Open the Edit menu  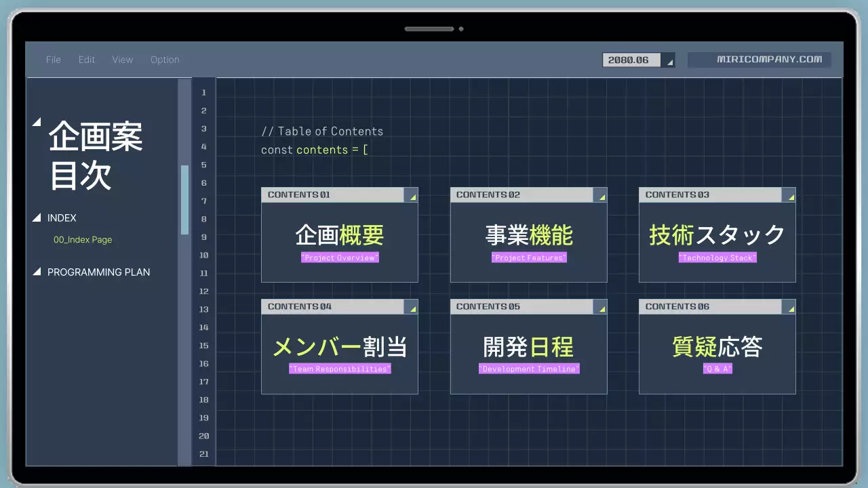click(x=86, y=60)
